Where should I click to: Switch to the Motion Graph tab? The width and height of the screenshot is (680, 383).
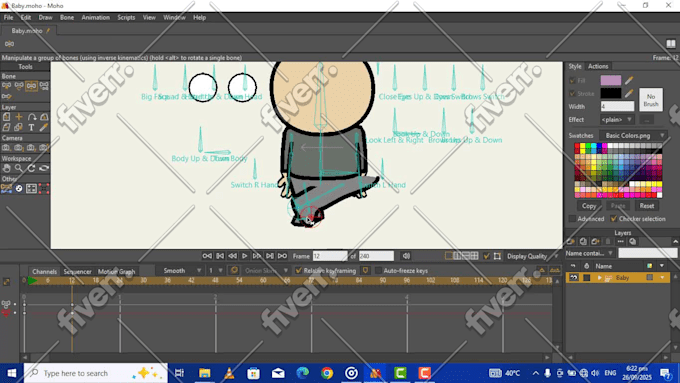tap(116, 272)
